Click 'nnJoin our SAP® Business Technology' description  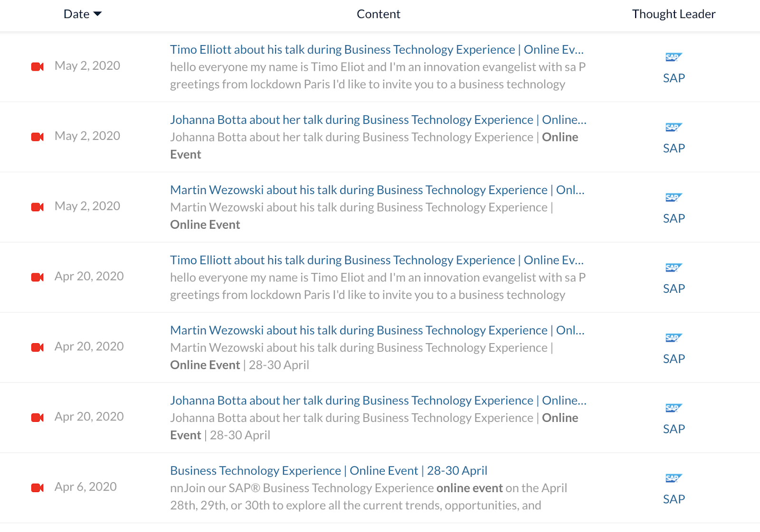click(x=369, y=497)
